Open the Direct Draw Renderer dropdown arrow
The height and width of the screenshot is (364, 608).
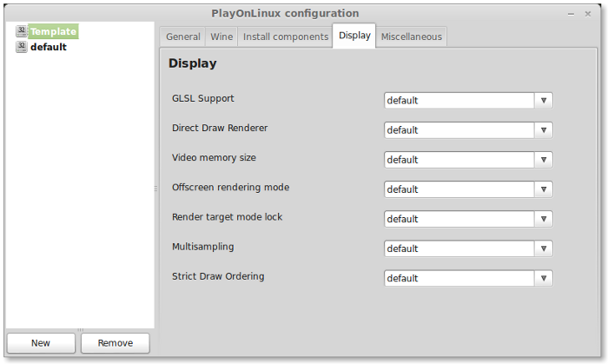pos(544,130)
